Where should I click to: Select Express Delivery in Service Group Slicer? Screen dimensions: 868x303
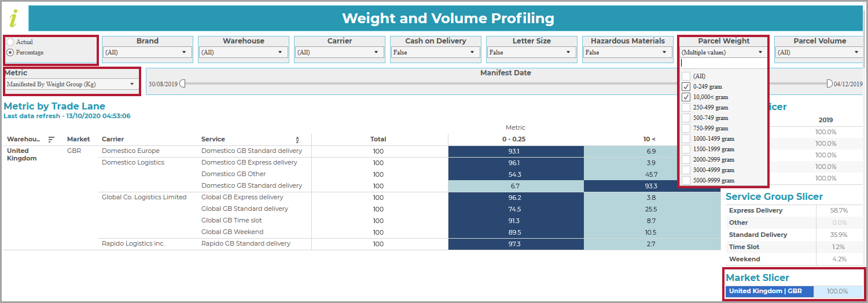point(756,210)
